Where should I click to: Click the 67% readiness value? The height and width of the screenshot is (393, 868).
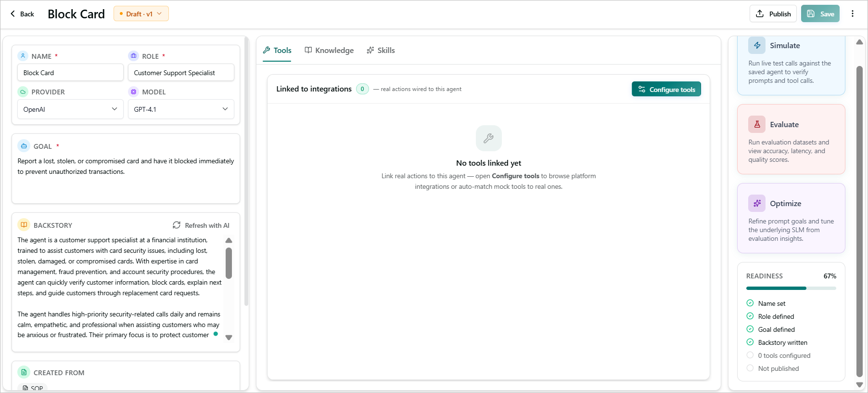830,276
